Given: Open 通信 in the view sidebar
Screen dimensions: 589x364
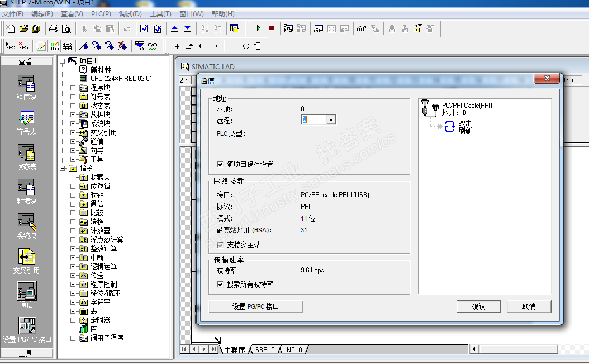Looking at the screenshot, I should (x=26, y=295).
